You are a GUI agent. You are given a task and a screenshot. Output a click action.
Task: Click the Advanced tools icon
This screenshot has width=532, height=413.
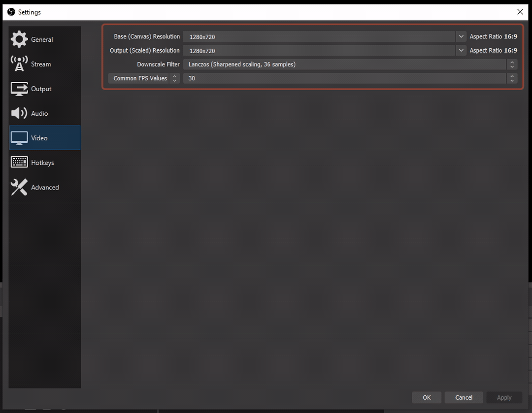tap(19, 187)
